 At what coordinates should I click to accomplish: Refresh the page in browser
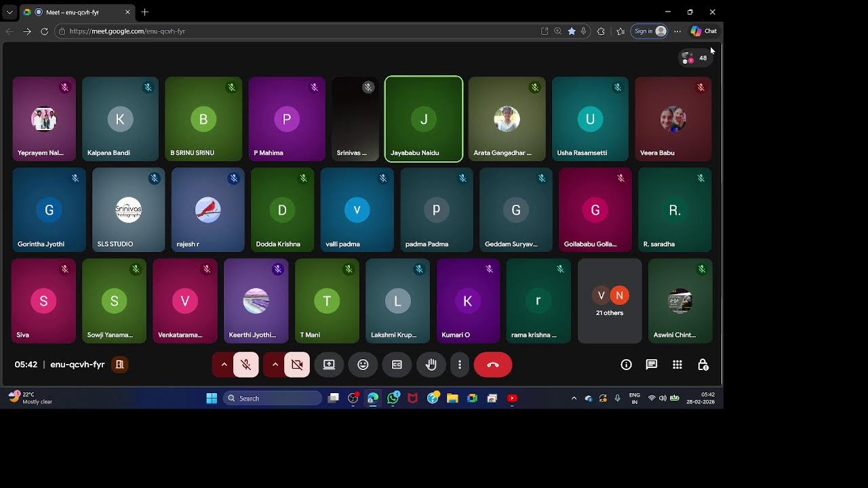point(45,31)
